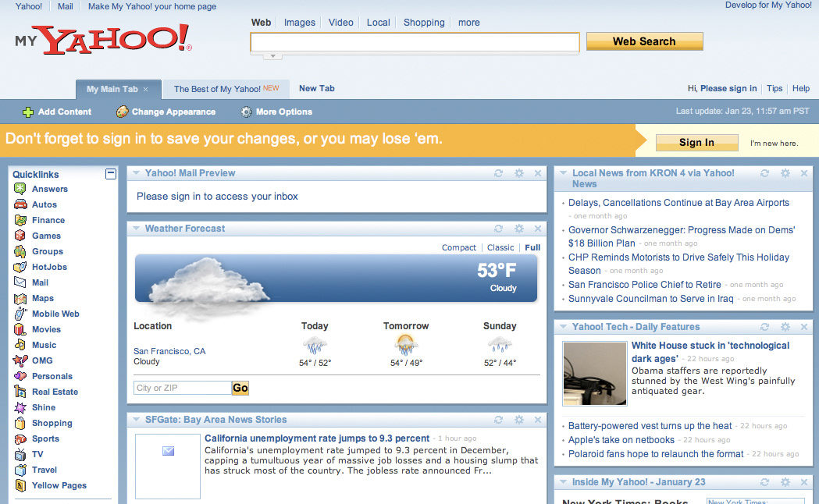Image resolution: width=819 pixels, height=504 pixels.
Task: Select the Video search category
Action: click(340, 23)
